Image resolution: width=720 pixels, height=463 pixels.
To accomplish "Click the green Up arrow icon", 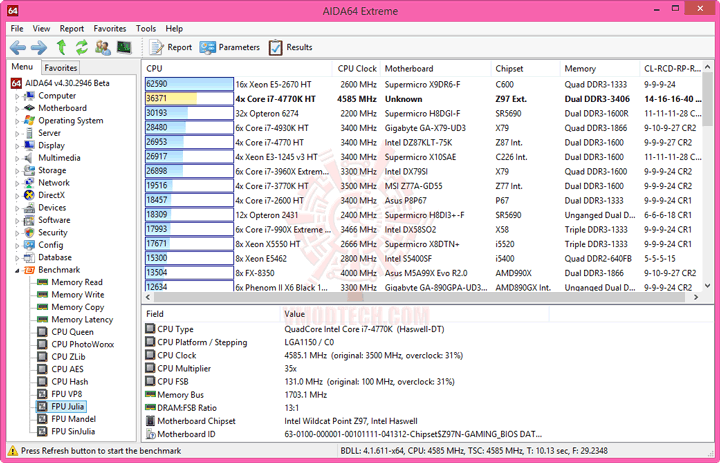I will click(61, 47).
